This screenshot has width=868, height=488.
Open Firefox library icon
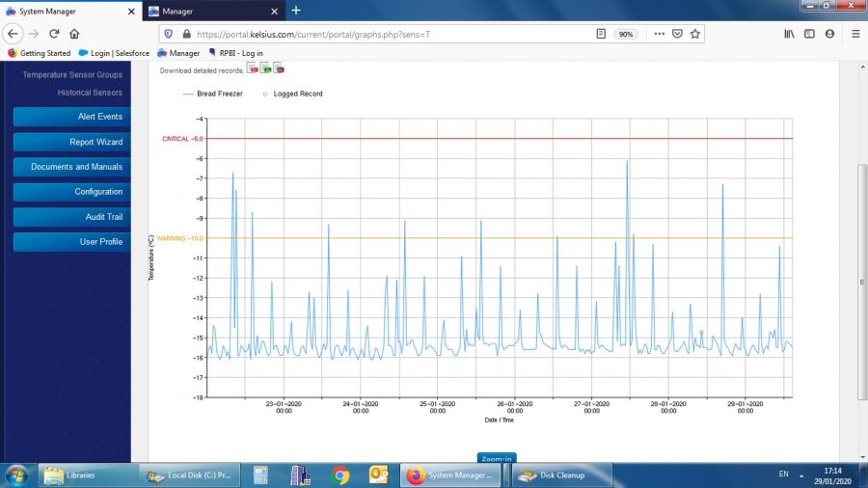[789, 34]
